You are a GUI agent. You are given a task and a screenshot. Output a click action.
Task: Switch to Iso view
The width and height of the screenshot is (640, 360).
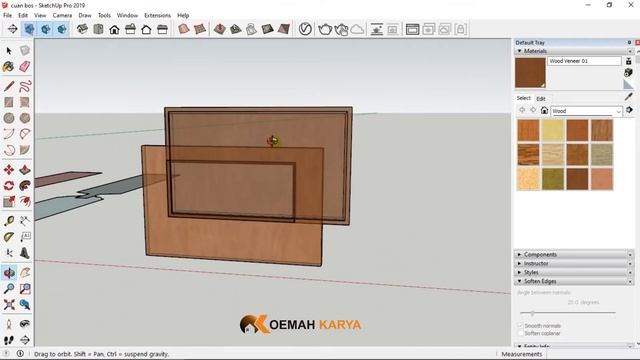tap(82, 29)
